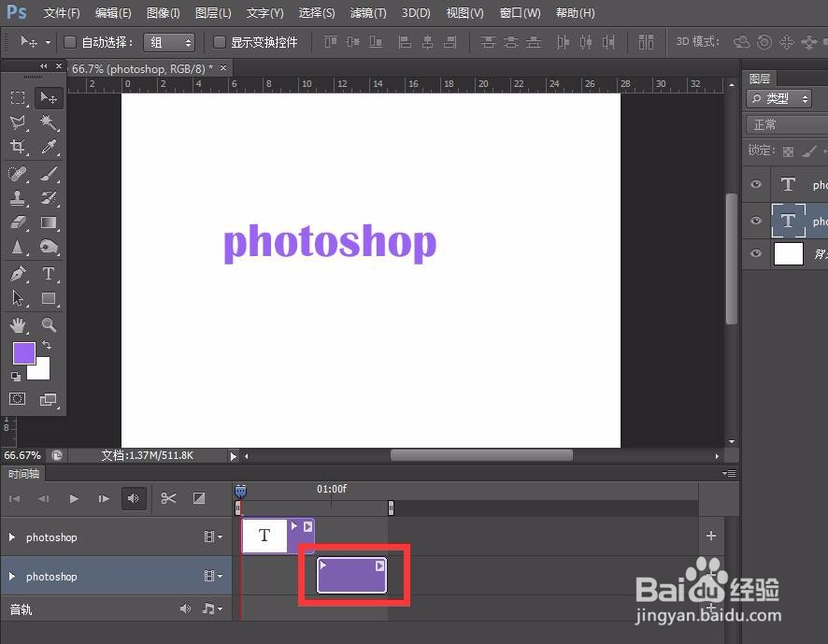Select the Move tool in toolbox

[x=49, y=98]
